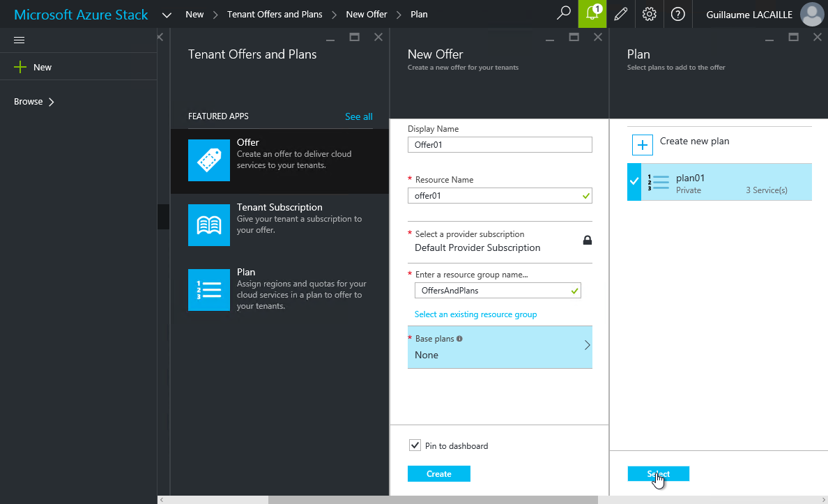Click the None value under Base plans
828x504 pixels.
[x=426, y=355]
